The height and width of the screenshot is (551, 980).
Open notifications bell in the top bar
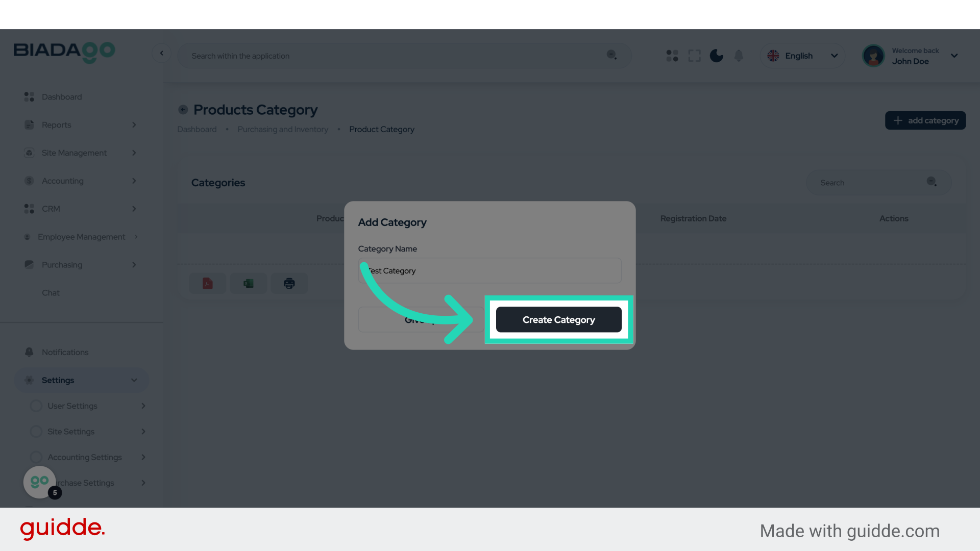pos(739,56)
